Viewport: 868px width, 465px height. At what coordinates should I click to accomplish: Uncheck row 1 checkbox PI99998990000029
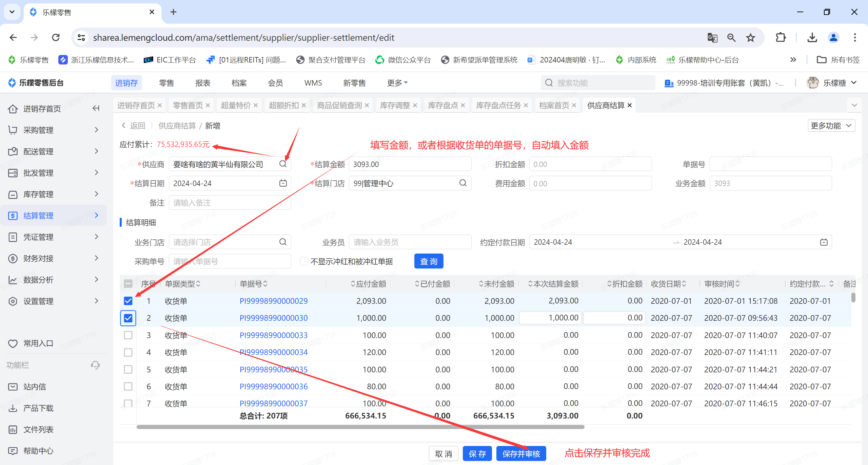tap(128, 301)
